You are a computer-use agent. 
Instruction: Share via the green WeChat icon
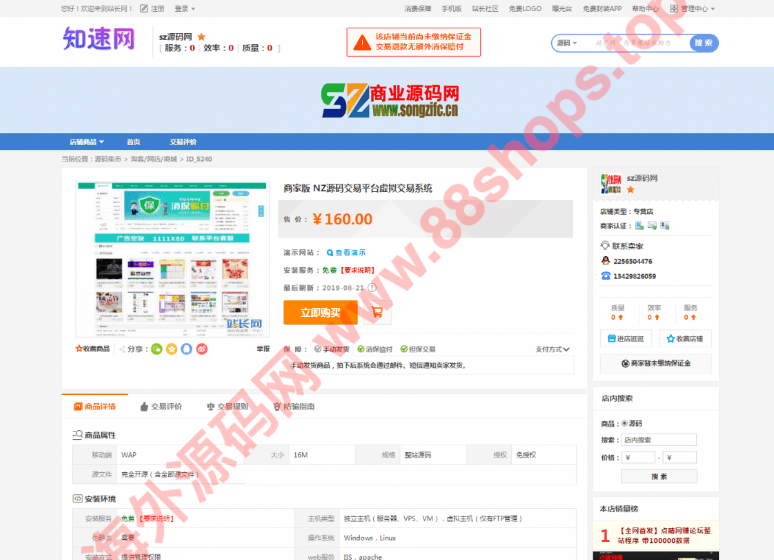pyautogui.click(x=156, y=349)
